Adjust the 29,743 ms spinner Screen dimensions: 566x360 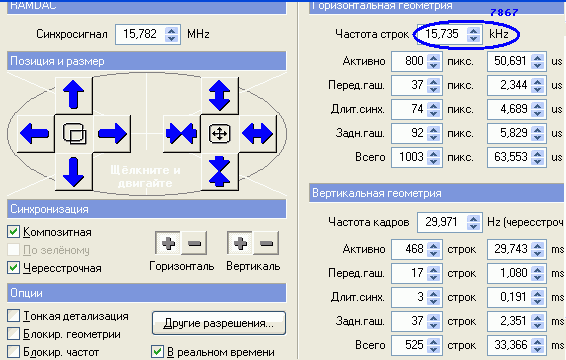[x=538, y=249]
